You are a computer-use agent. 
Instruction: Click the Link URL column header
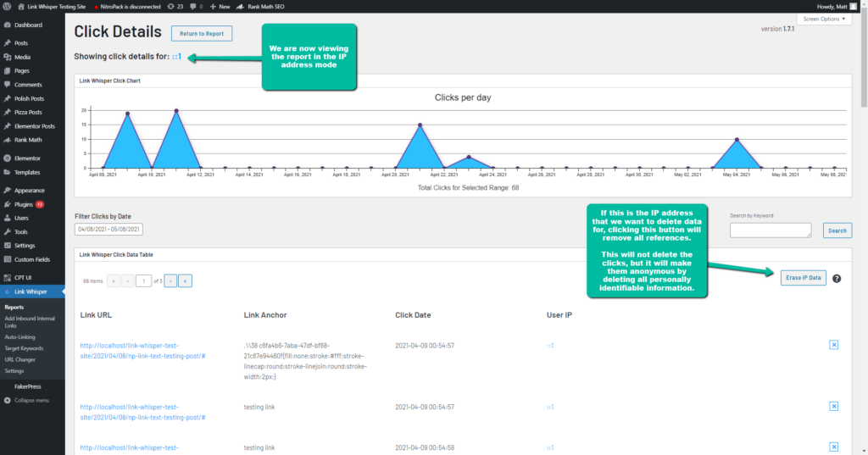click(96, 315)
